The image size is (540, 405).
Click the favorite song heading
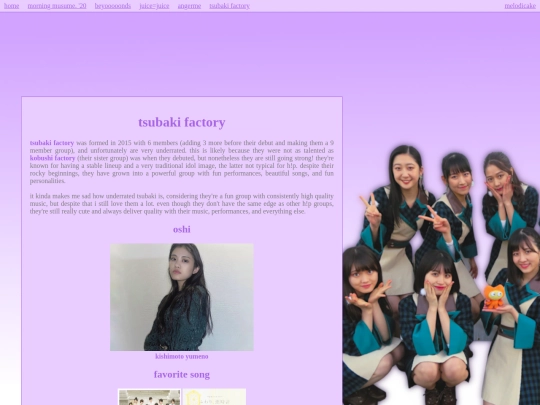182,374
